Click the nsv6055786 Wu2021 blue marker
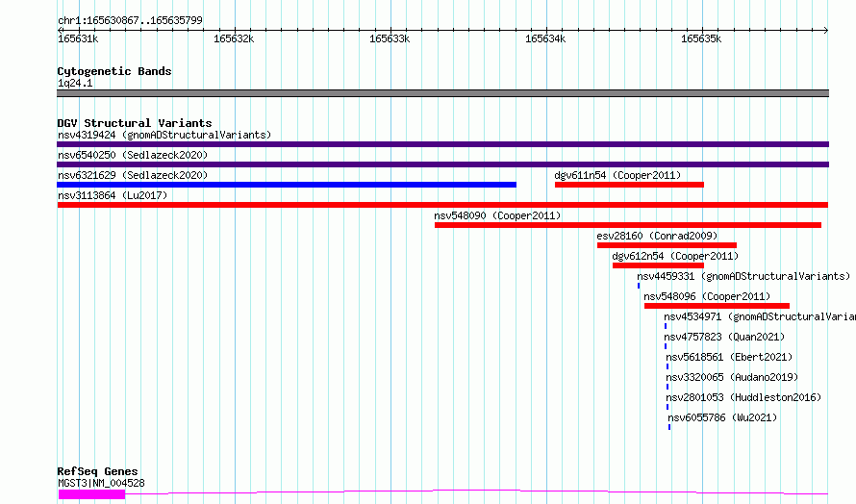Screen dimensions: 856x504 [669, 427]
